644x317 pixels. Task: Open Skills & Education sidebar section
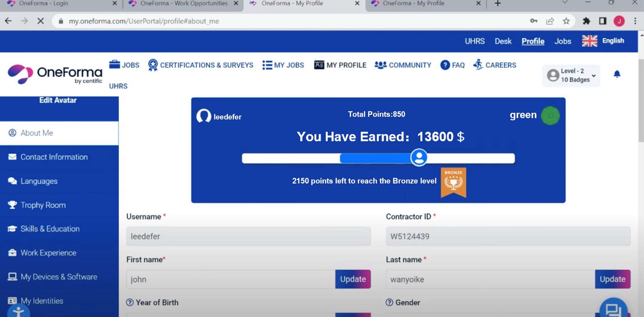tap(59, 229)
